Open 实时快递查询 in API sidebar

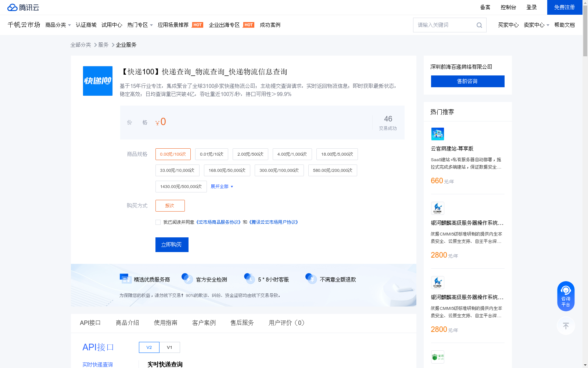[x=97, y=364]
